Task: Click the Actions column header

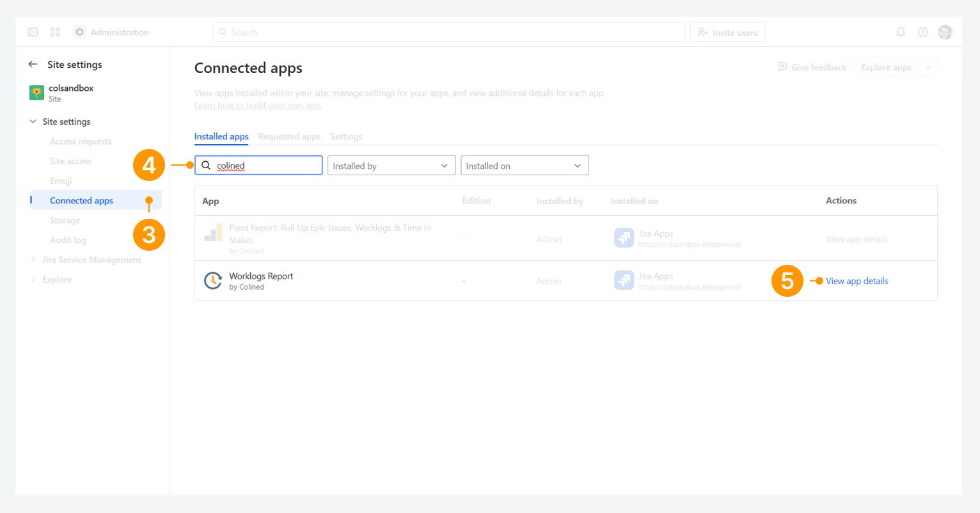Action: point(841,201)
